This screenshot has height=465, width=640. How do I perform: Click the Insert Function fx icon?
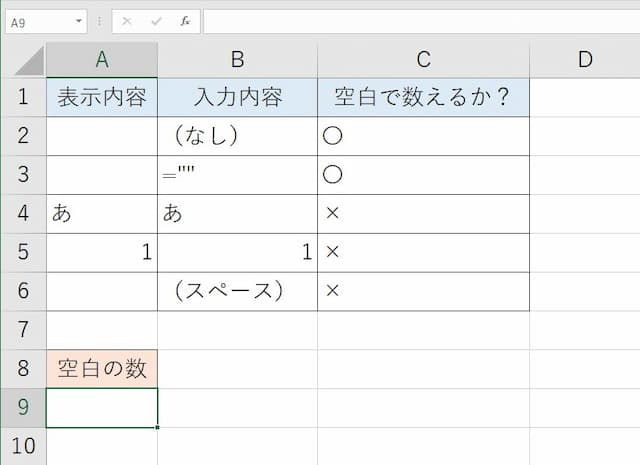[x=185, y=21]
